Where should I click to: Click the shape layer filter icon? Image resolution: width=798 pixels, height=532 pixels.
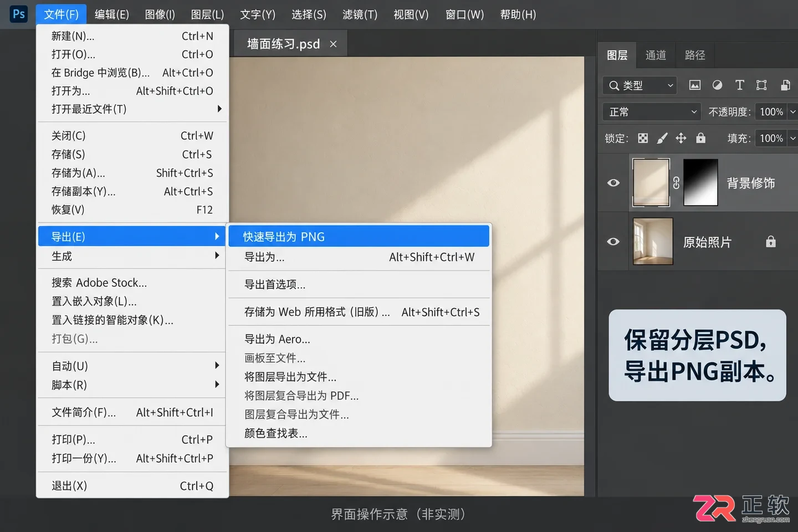click(761, 85)
